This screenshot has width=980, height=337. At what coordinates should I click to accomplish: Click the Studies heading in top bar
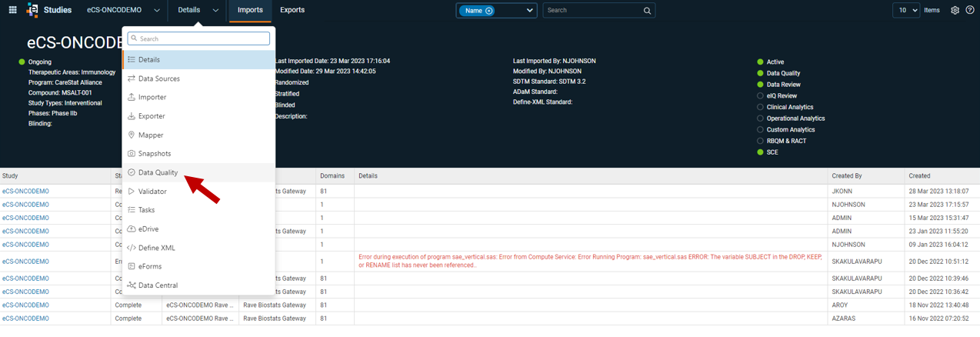click(58, 10)
